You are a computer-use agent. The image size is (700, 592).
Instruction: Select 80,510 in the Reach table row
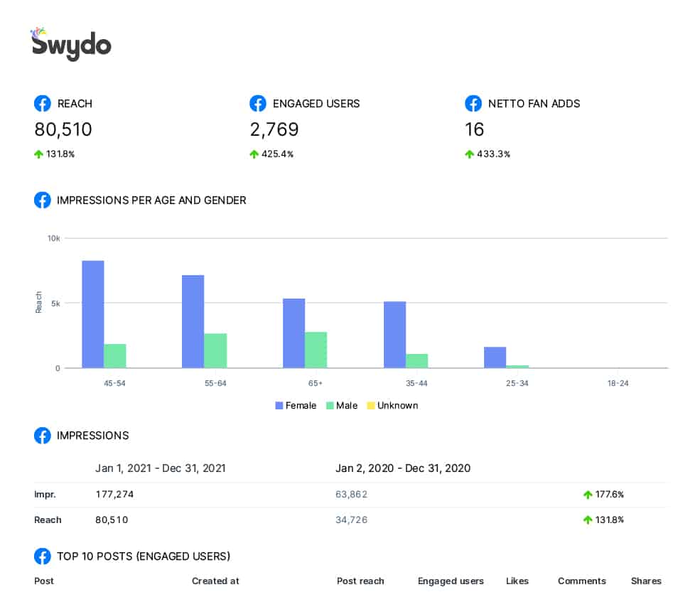pos(112,520)
